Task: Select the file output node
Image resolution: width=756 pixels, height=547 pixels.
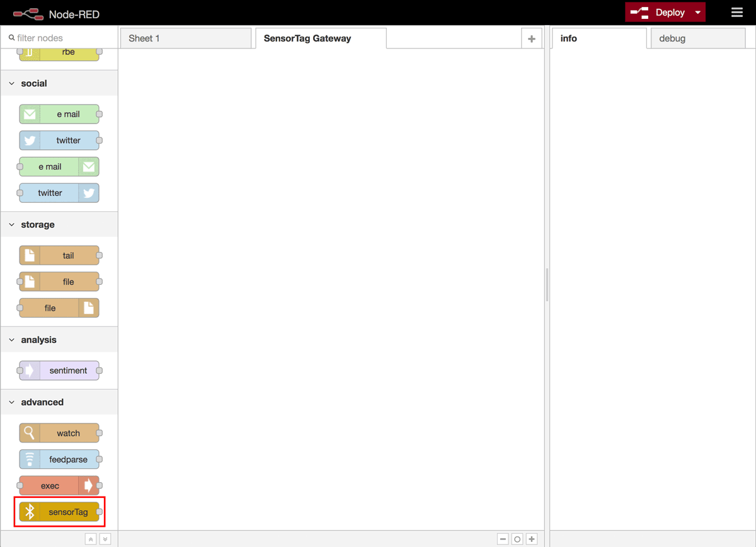Action: [59, 308]
